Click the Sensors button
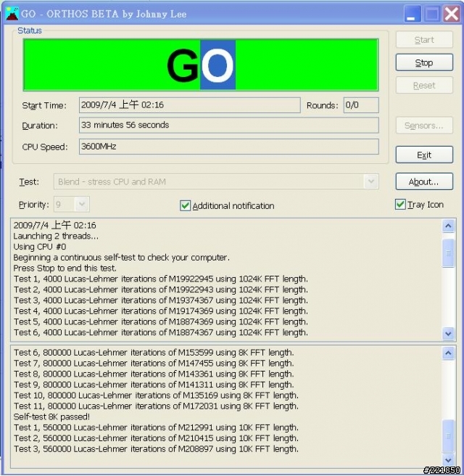Screen dimensions: 464x476 point(424,126)
